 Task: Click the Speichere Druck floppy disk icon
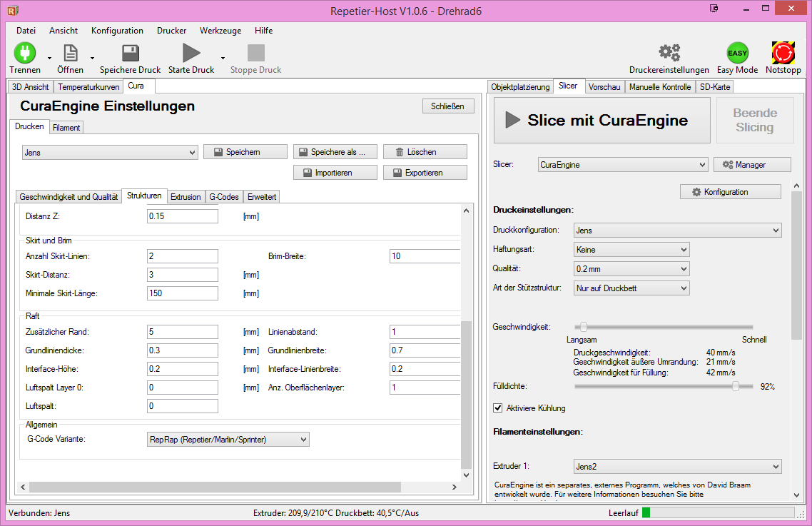(x=130, y=54)
